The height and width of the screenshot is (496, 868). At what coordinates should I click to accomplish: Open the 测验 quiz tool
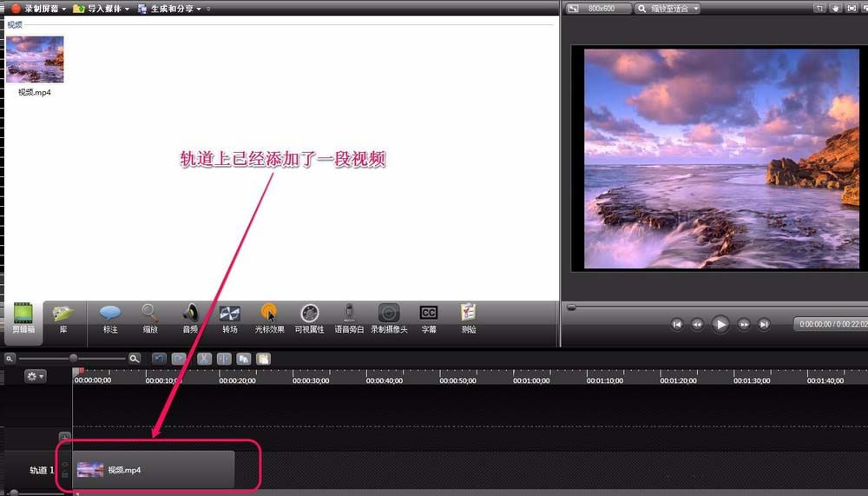(x=469, y=318)
